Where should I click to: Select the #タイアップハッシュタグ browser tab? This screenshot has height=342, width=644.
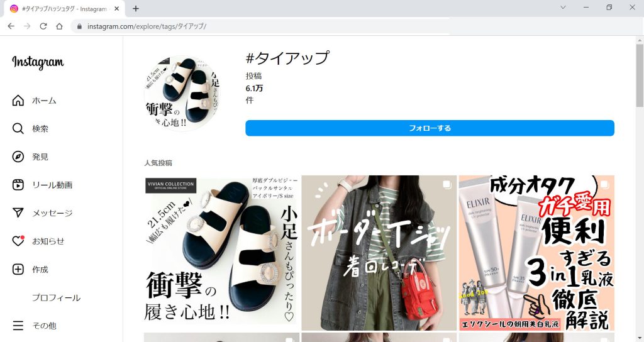click(64, 9)
